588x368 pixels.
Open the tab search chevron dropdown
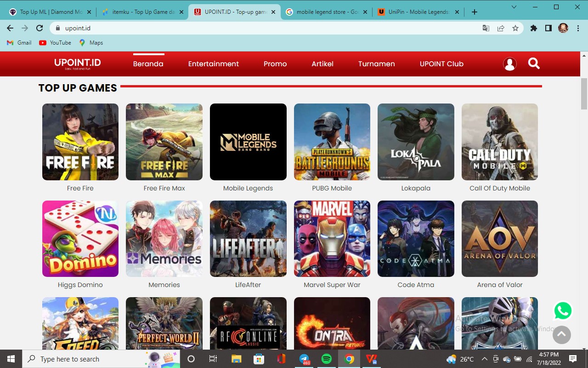click(514, 7)
